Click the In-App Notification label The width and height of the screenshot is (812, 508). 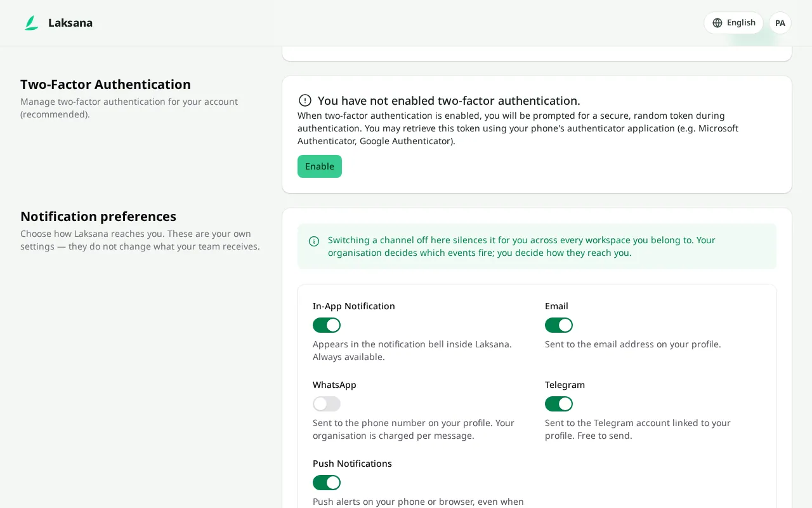[354, 306]
